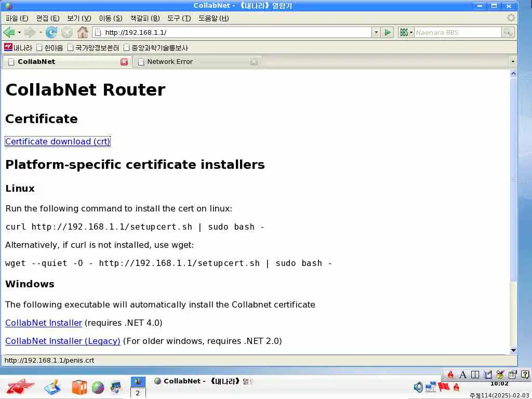Reload the current page

click(51, 33)
